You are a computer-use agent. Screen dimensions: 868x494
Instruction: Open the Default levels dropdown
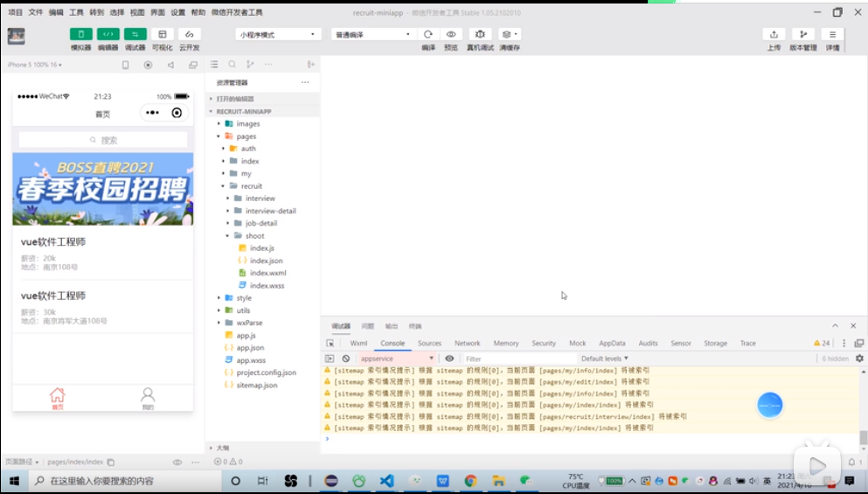605,358
